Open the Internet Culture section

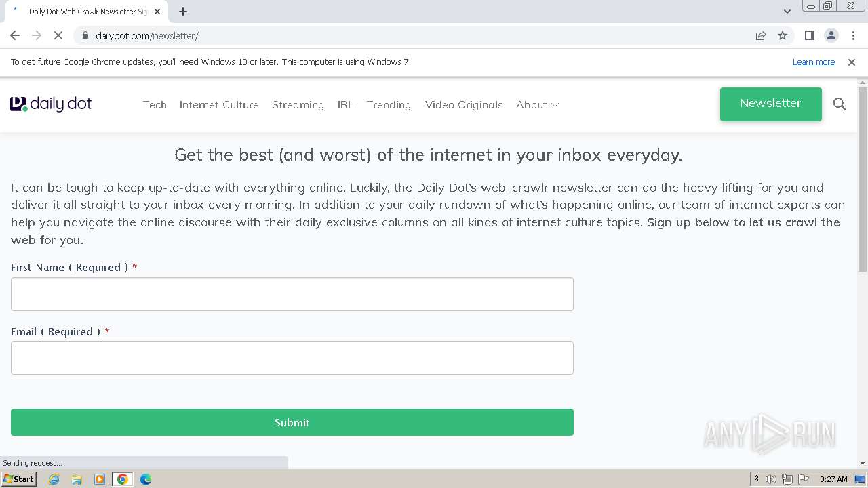(x=219, y=105)
